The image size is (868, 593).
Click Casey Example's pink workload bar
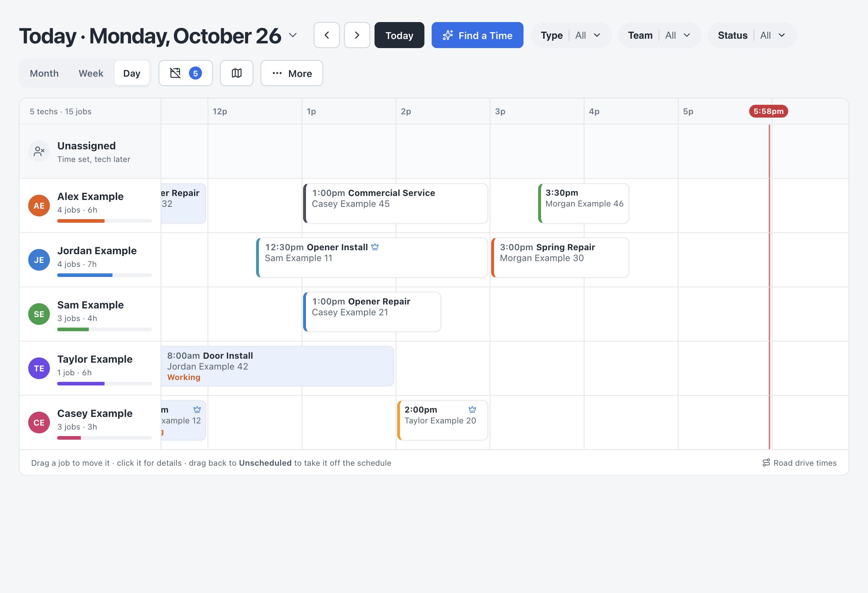pos(104,438)
